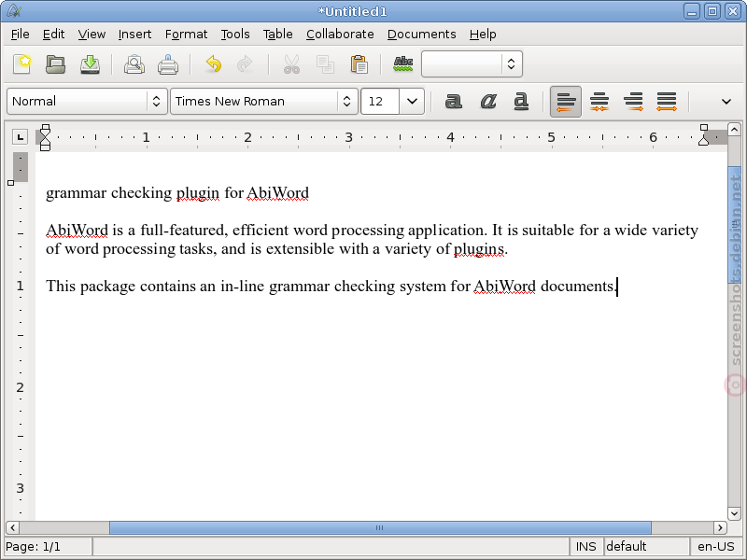The width and height of the screenshot is (747, 560).
Task: Open the Documents menu
Action: click(x=422, y=35)
